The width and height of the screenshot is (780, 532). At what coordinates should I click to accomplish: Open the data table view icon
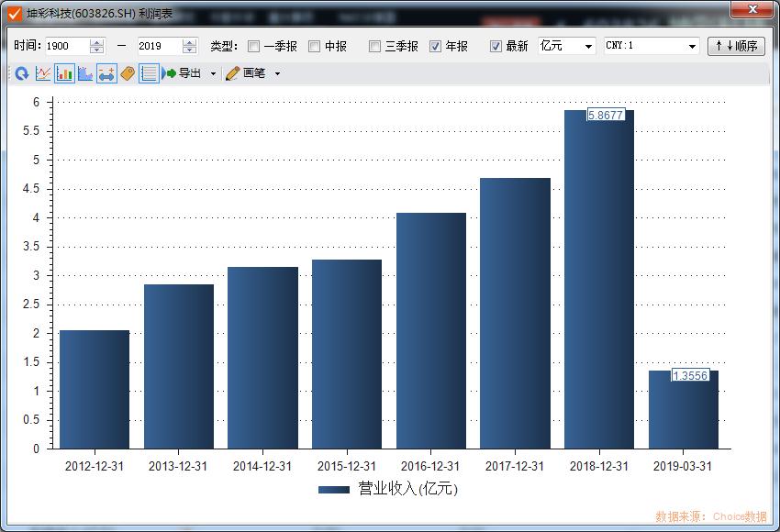[x=147, y=73]
